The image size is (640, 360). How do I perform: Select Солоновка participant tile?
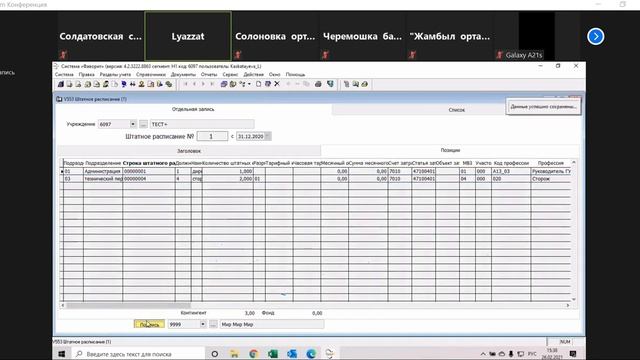[275, 36]
